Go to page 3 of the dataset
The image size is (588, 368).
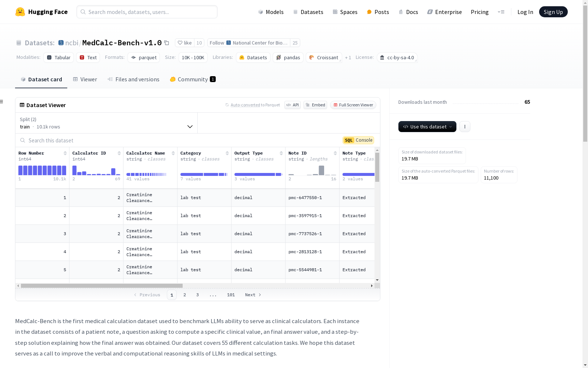click(197, 295)
